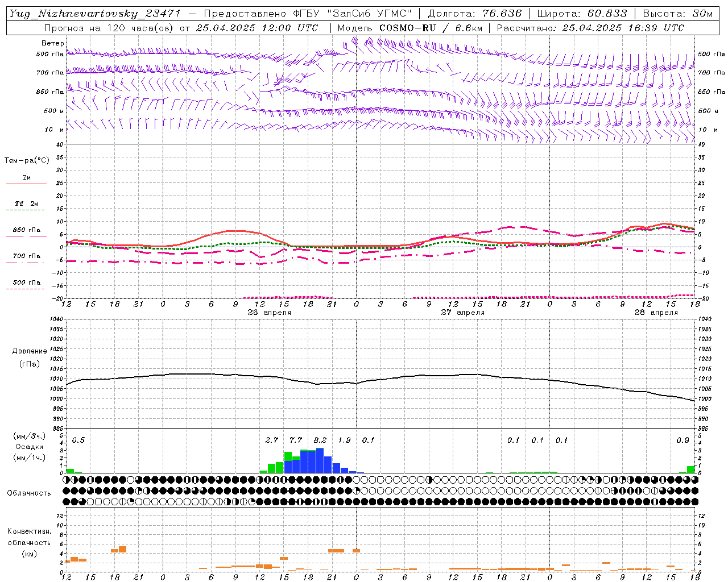This screenshot has height=582, width=728.
Task: Click the Облачность cloud cover label
Action: [28, 493]
